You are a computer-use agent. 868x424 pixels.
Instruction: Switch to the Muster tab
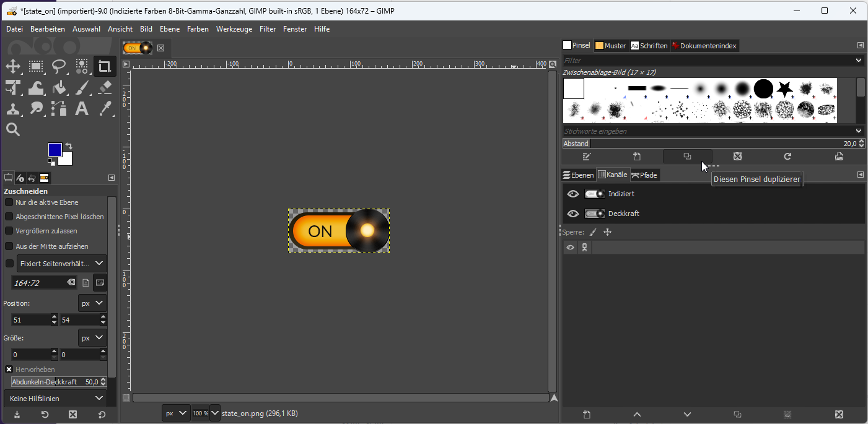(610, 46)
